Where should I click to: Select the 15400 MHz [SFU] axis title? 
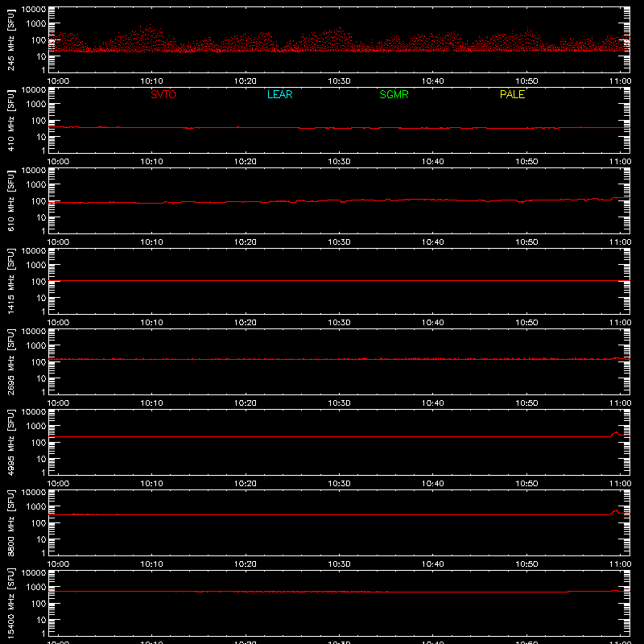10,603
